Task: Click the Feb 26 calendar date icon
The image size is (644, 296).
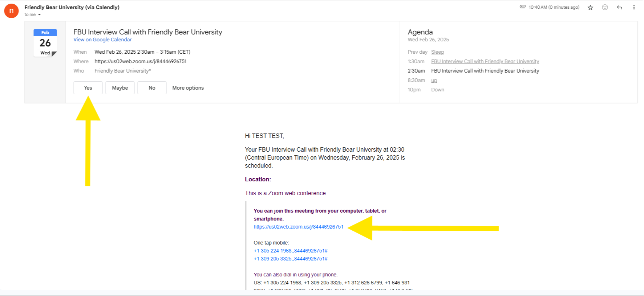Action: pos(45,43)
